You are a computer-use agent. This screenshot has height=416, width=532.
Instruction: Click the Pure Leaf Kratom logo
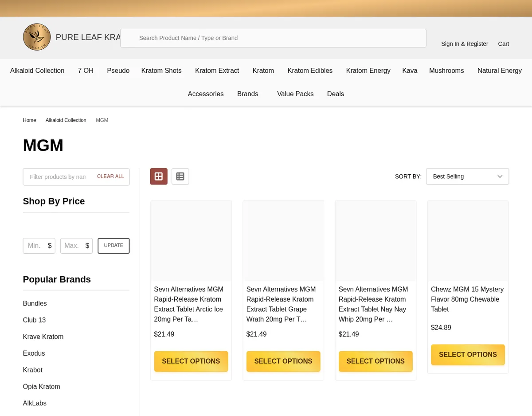click(37, 37)
